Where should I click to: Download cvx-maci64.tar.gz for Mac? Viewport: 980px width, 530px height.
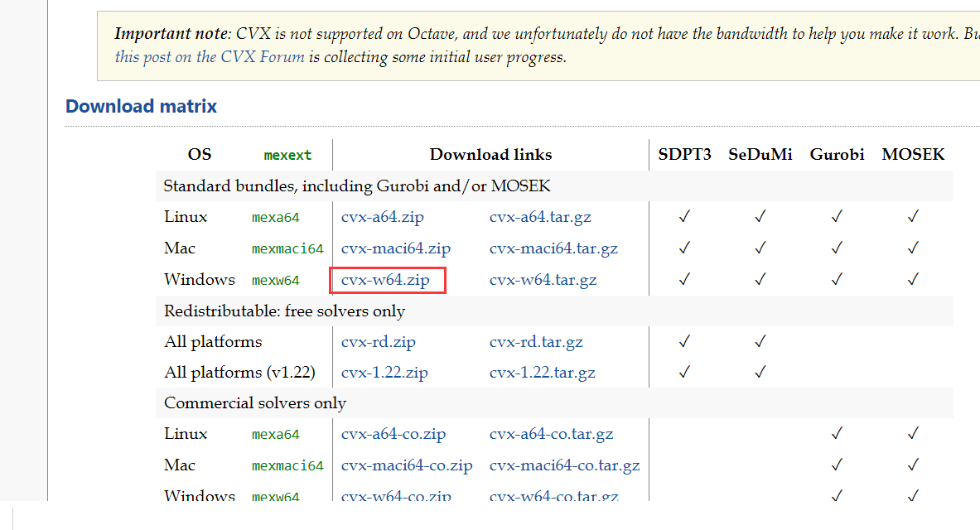[553, 248]
